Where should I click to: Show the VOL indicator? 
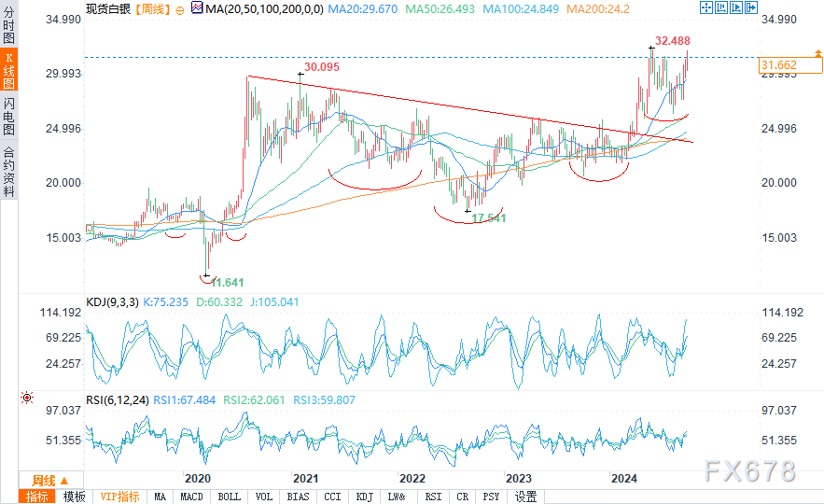click(x=264, y=497)
